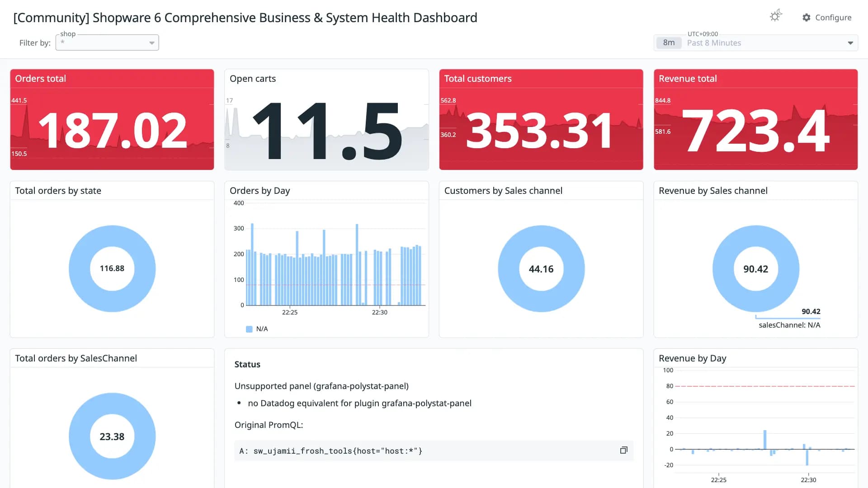Click the Total orders by SalesChannel donut chart
Screen dimensions: 868x488
[x=112, y=436]
